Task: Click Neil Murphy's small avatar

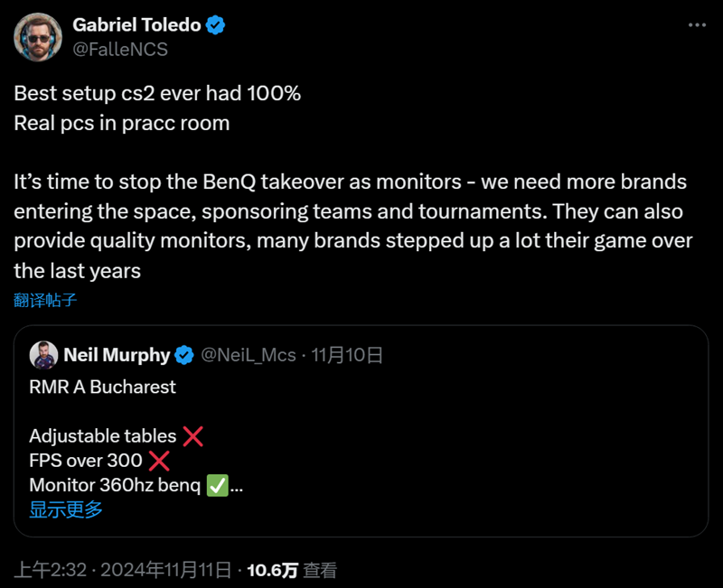Action: [43, 355]
